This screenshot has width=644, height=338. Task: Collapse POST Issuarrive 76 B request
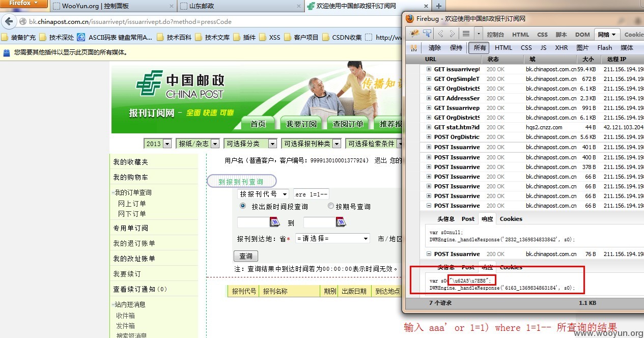point(429,254)
